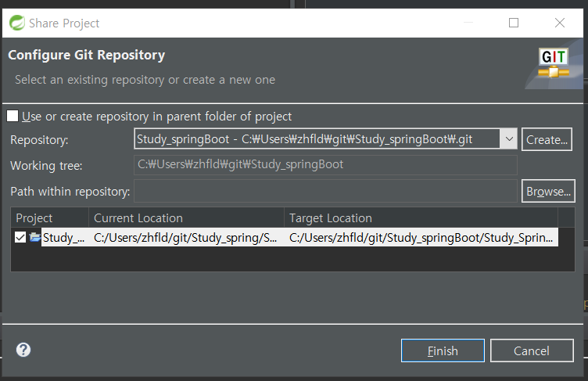Click the Finish button
The image size is (588, 381).
click(x=443, y=350)
